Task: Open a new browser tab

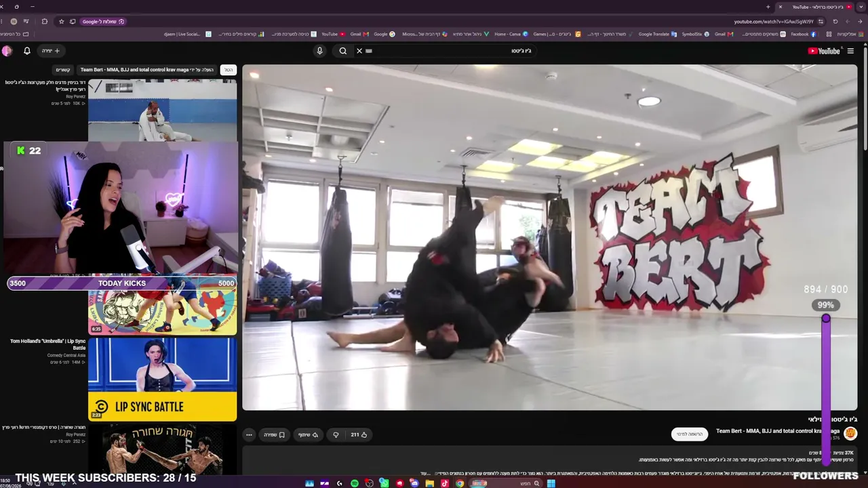Action: [768, 7]
